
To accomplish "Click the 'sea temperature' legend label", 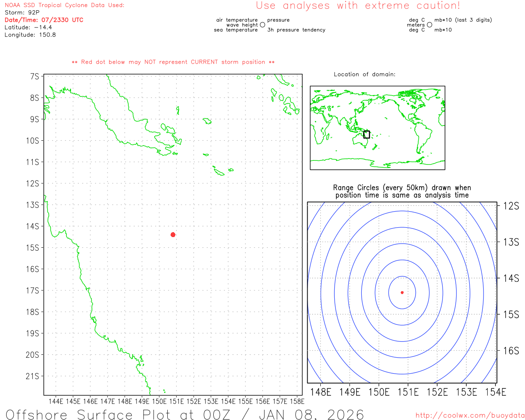I will (x=236, y=30).
